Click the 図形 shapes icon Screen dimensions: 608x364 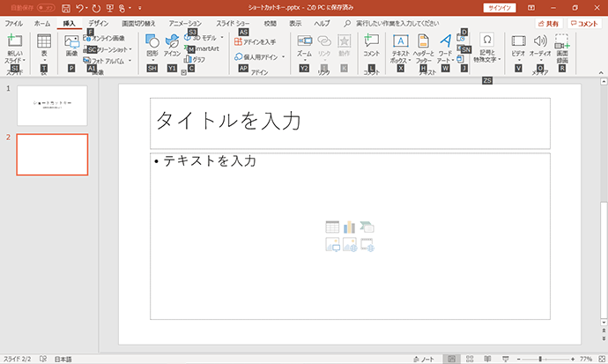tap(152, 41)
